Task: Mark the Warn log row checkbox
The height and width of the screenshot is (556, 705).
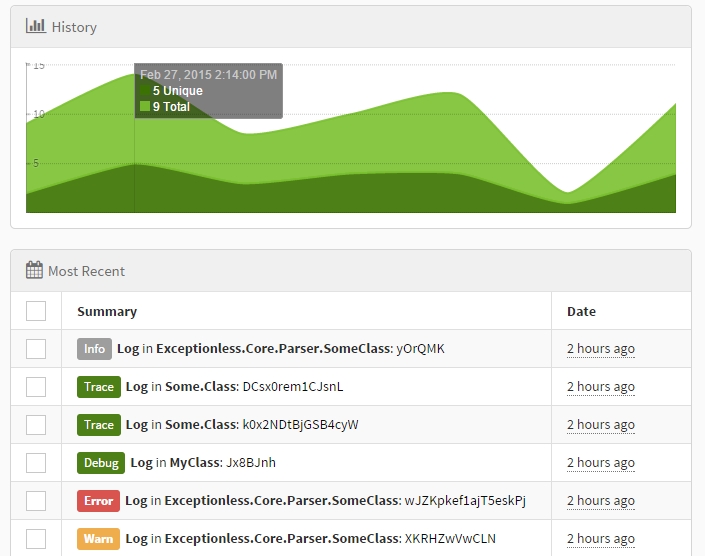Action: pyautogui.click(x=36, y=539)
